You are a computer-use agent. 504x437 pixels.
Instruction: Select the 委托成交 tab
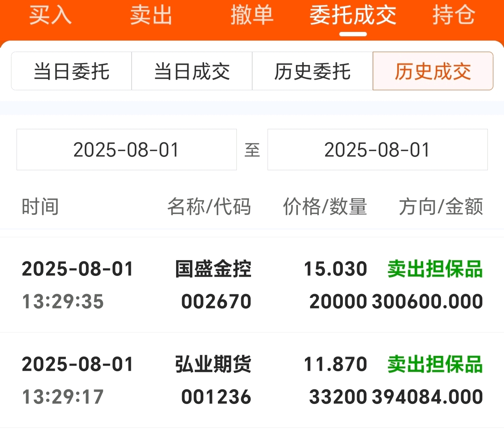tap(353, 16)
